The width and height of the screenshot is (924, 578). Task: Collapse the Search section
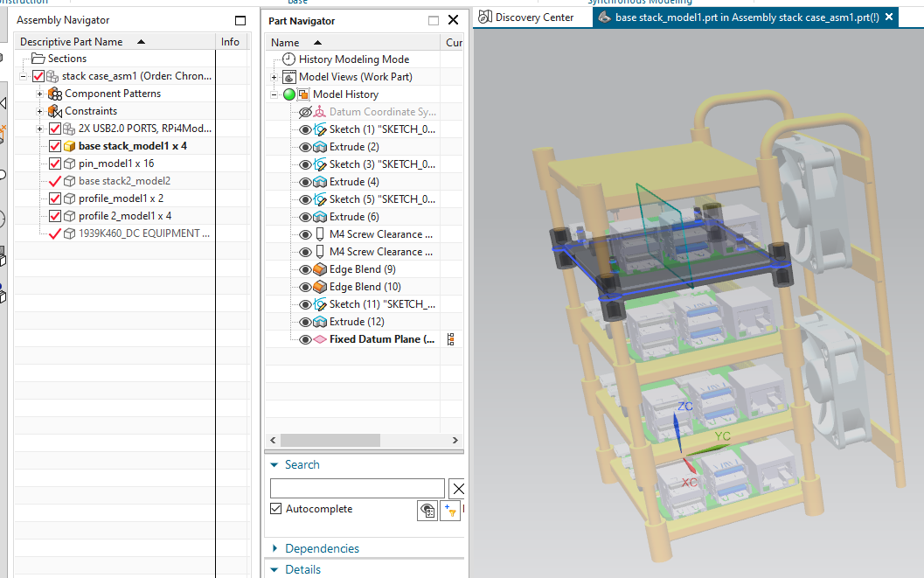tap(274, 465)
